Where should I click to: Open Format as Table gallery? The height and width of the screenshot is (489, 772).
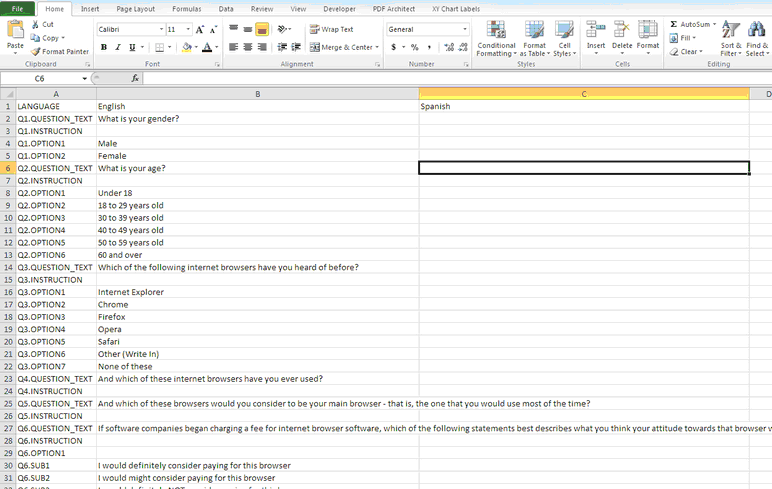pyautogui.click(x=534, y=39)
